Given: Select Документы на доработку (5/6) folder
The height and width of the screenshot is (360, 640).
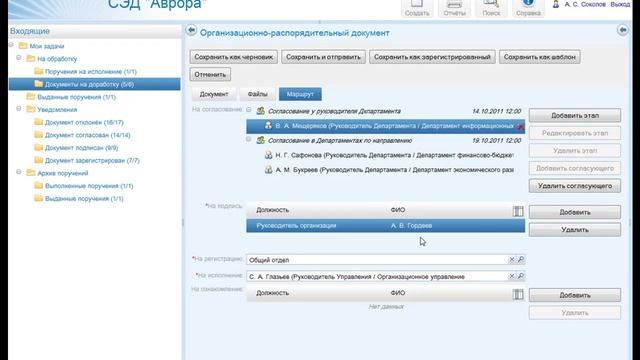Looking at the screenshot, I should pyautogui.click(x=94, y=84).
